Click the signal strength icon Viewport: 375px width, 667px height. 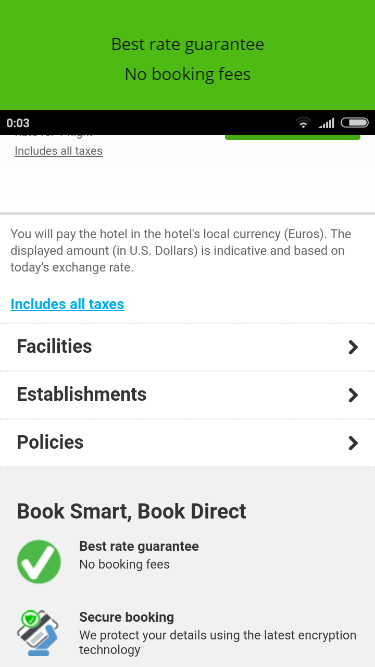[327, 123]
